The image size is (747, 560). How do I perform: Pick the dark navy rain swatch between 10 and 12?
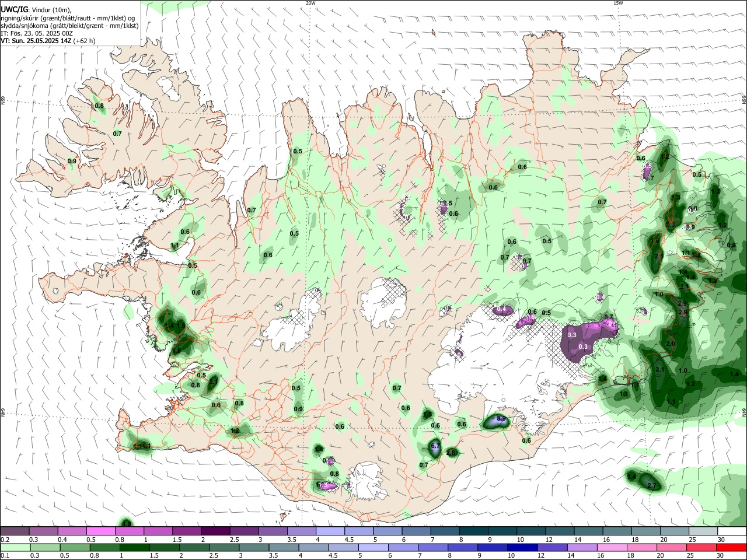coord(522,548)
